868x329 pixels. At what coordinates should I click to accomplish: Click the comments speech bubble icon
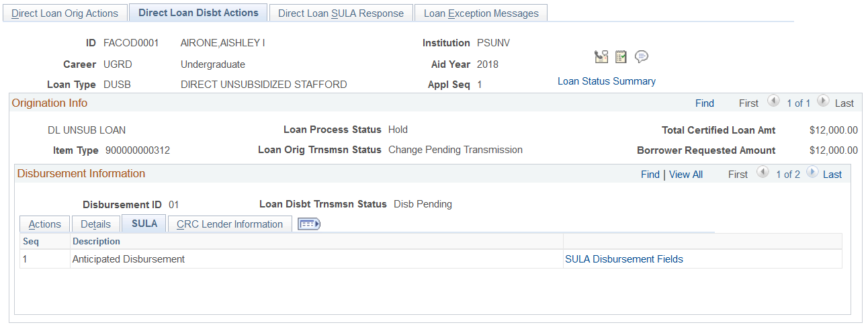[x=642, y=57]
